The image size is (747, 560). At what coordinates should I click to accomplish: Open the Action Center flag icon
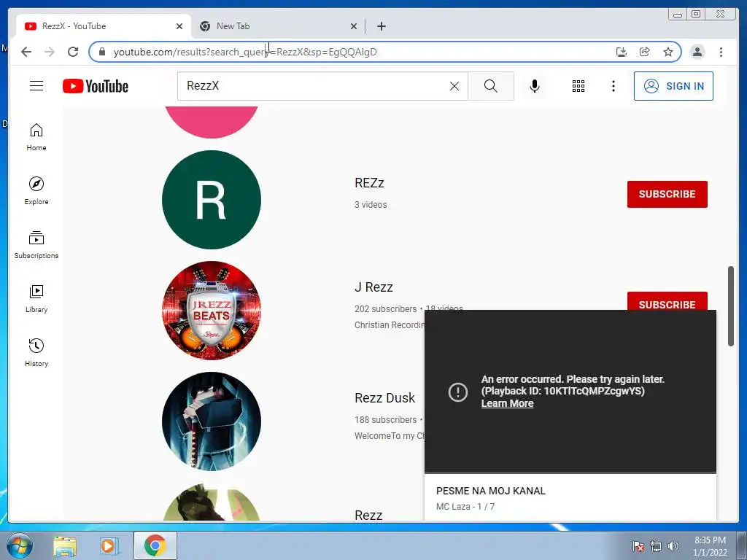tap(638, 546)
